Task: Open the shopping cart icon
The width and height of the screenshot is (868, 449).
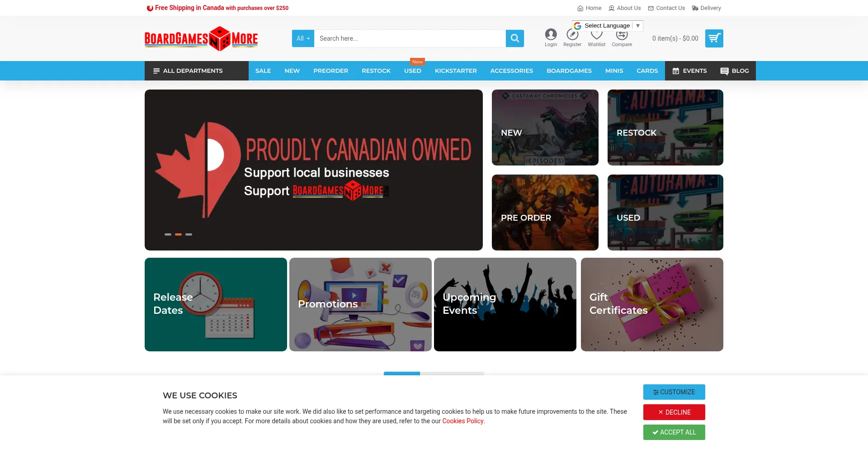Action: pos(714,38)
